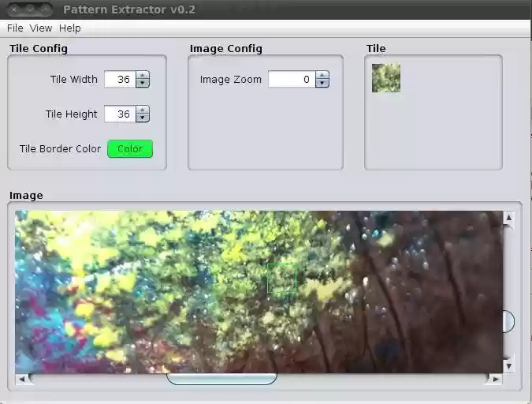Click the Tile Height value field
The height and width of the screenshot is (404, 532).
[120, 114]
